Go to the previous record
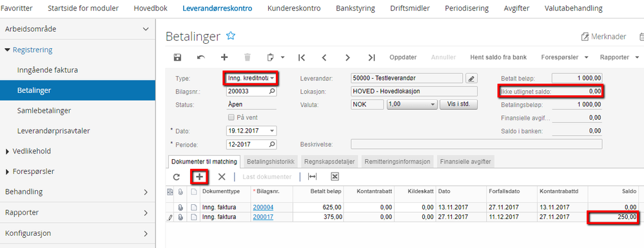 (x=324, y=57)
